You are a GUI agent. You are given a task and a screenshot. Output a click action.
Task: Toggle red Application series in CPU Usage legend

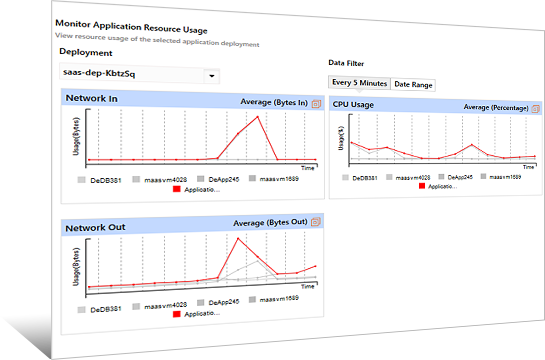438,186
